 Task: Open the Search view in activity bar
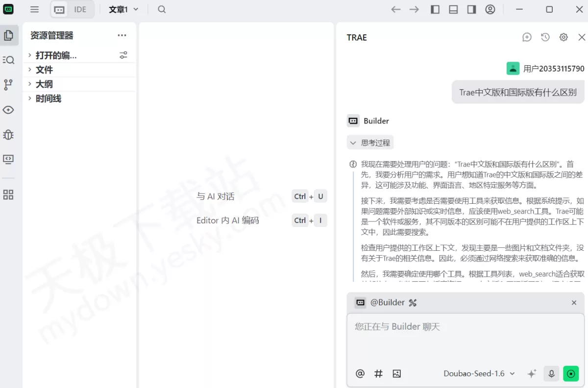(8, 60)
